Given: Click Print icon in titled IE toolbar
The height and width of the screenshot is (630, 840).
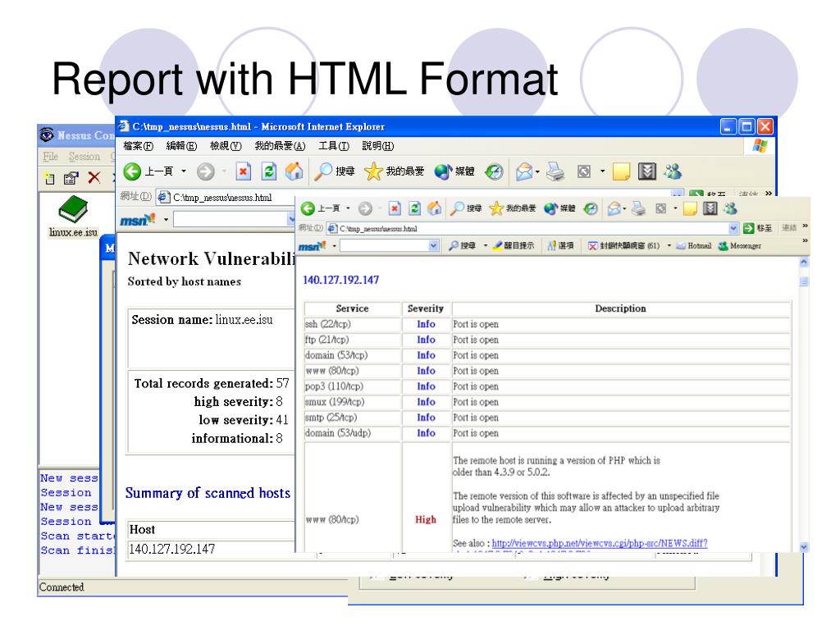Looking at the screenshot, I should coord(555,171).
